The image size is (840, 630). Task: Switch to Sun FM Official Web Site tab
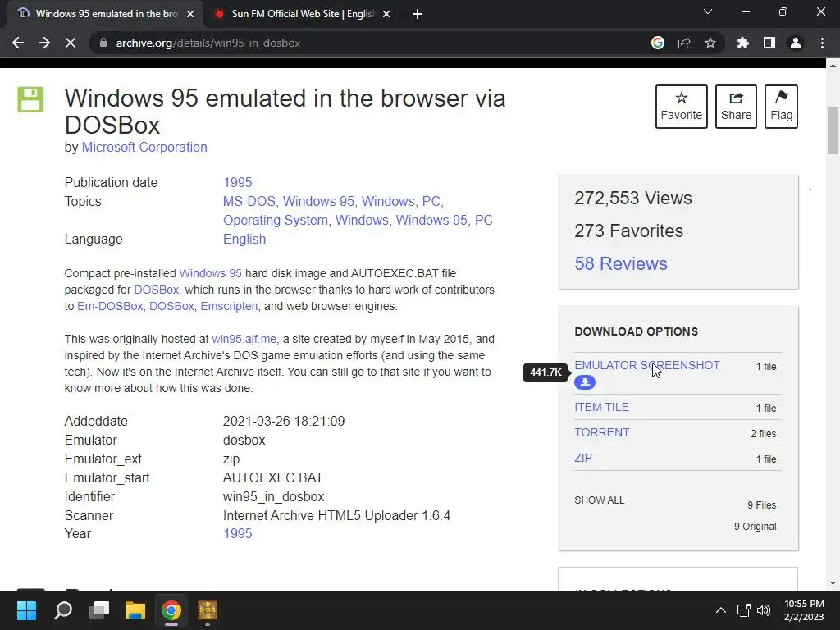302,14
